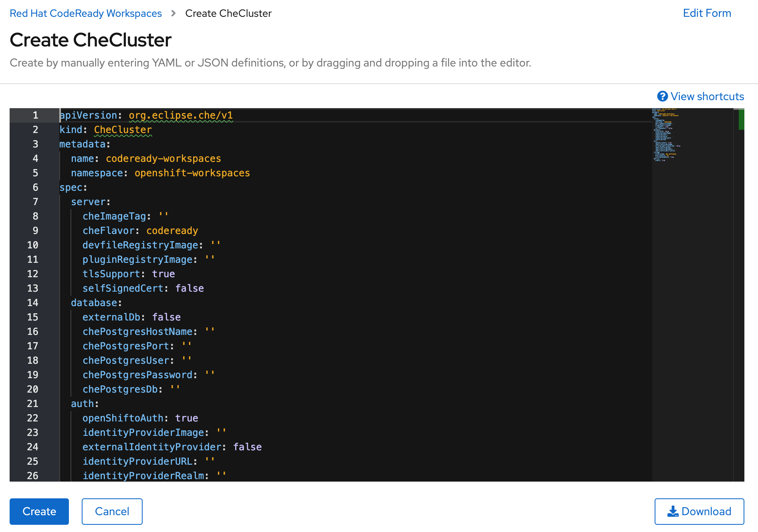Click the download arrow icon
This screenshot has height=532, width=758.
tap(673, 512)
